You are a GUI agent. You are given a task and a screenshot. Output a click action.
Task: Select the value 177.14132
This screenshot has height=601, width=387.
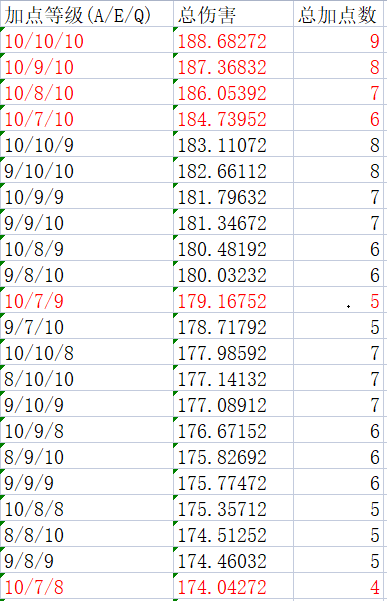233,379
